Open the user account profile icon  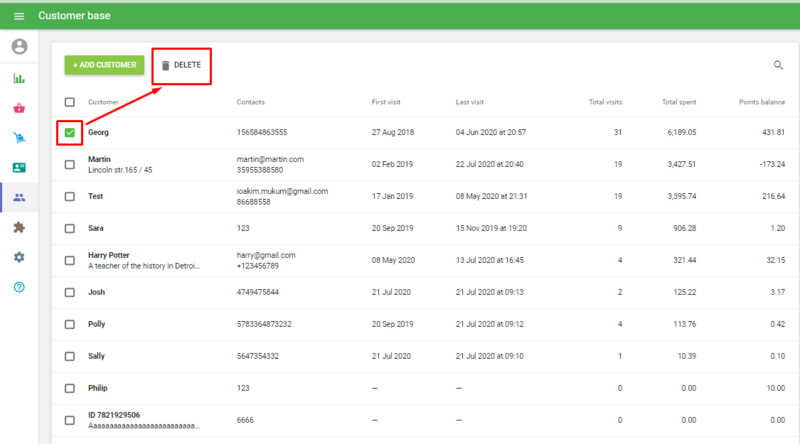19,47
